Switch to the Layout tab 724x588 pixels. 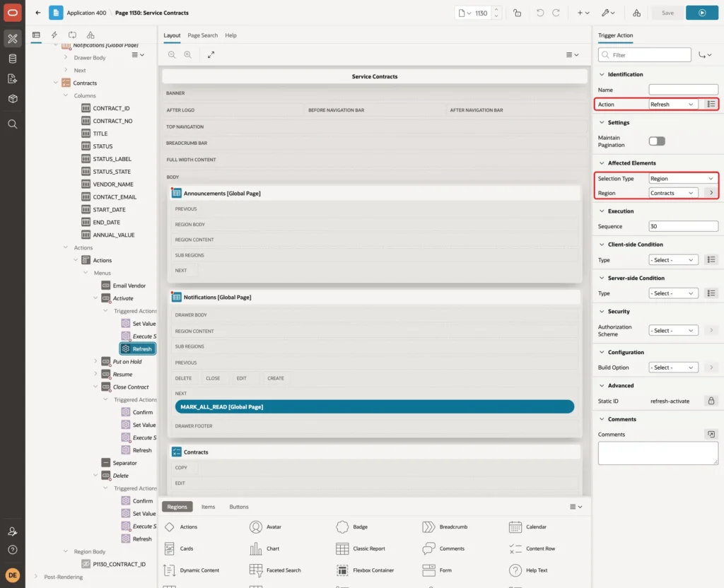[x=172, y=35]
